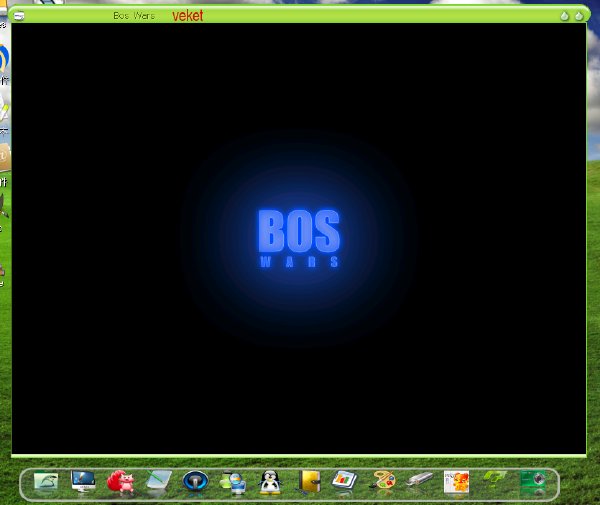Image resolution: width=600 pixels, height=505 pixels.
Task: Open the USB drive dock icon
Action: (420, 479)
